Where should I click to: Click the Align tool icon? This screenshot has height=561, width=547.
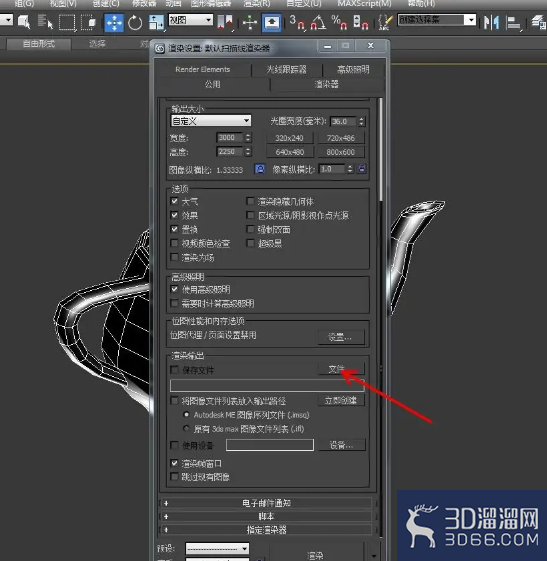tap(513, 23)
